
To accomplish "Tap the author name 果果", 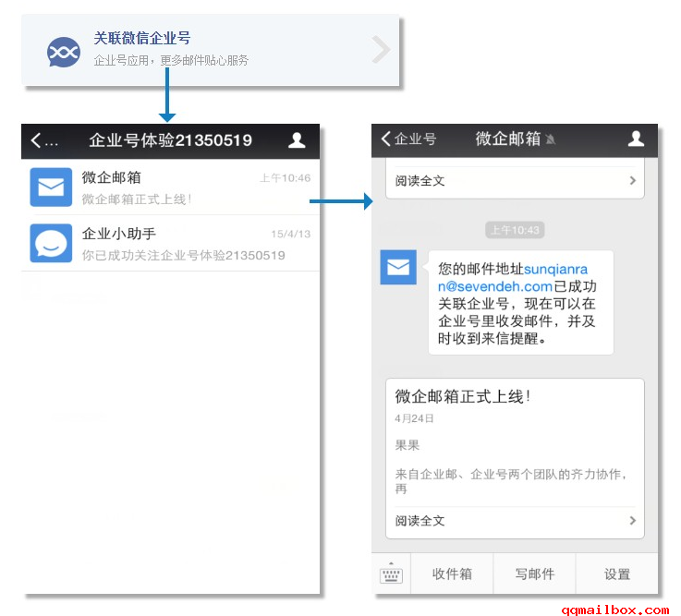I will click(x=407, y=445).
